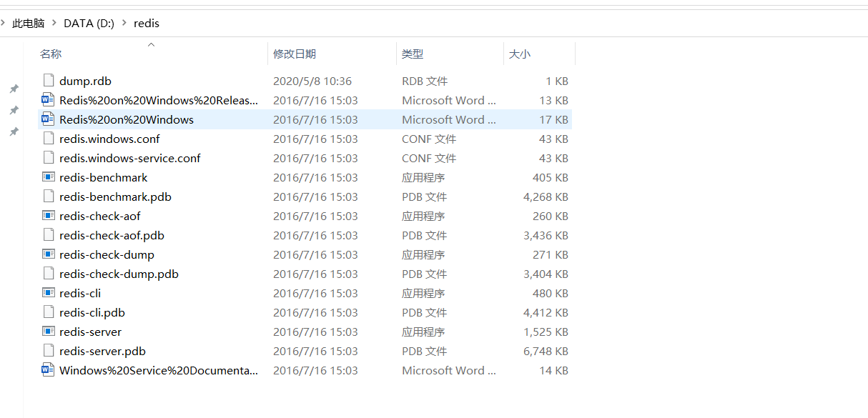Click the 1,525 KB size of redis-server
Screen dimensions: 868x418
pos(546,332)
